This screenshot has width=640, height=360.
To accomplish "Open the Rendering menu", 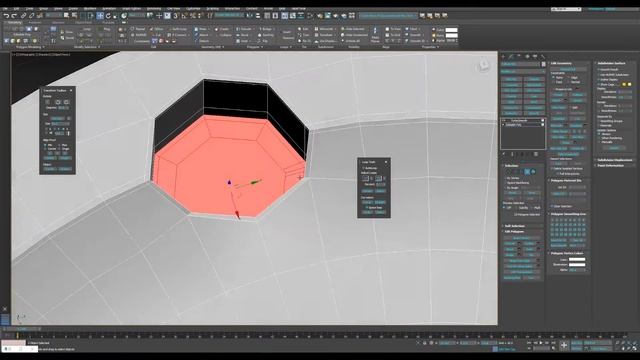I will click(154, 9).
